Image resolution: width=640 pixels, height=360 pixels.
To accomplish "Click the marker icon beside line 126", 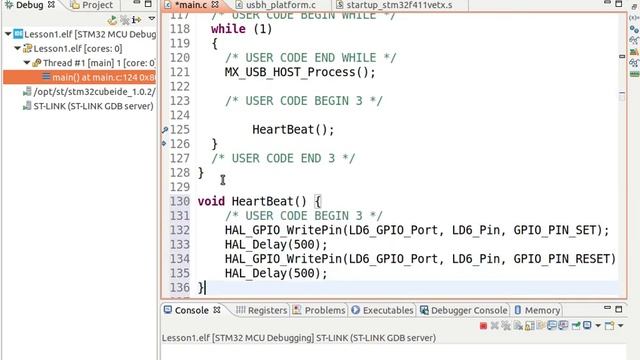I will coord(164,143).
